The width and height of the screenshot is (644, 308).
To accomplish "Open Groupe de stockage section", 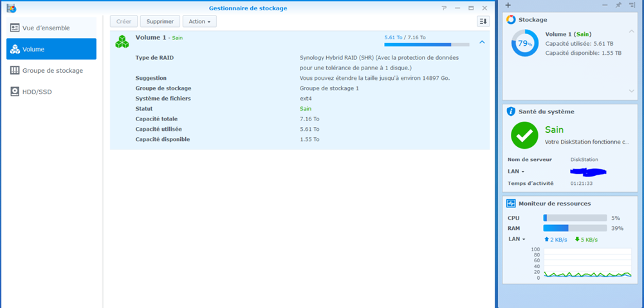I will click(51, 70).
